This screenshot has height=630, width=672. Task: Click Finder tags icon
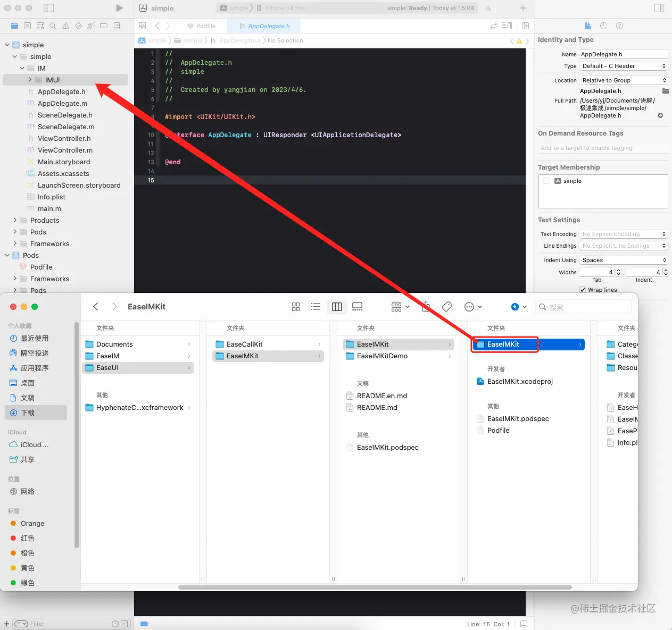point(447,307)
